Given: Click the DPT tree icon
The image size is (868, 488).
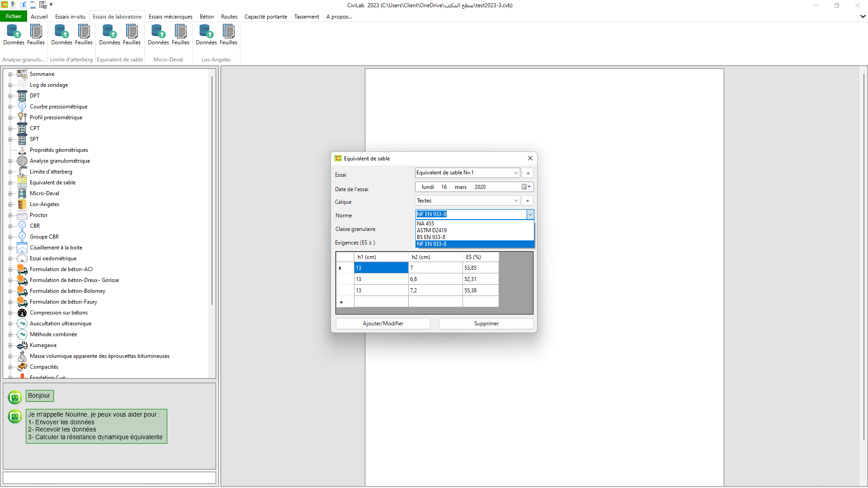Looking at the screenshot, I should pos(22,96).
